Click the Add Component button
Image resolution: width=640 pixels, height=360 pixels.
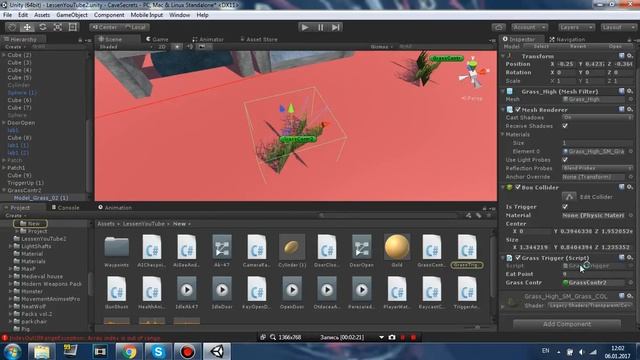567,324
